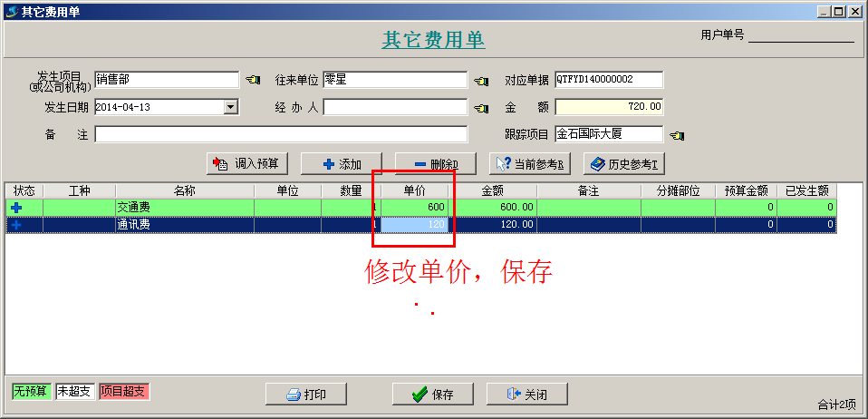Click the green 无预算 legend swatch

(x=32, y=391)
